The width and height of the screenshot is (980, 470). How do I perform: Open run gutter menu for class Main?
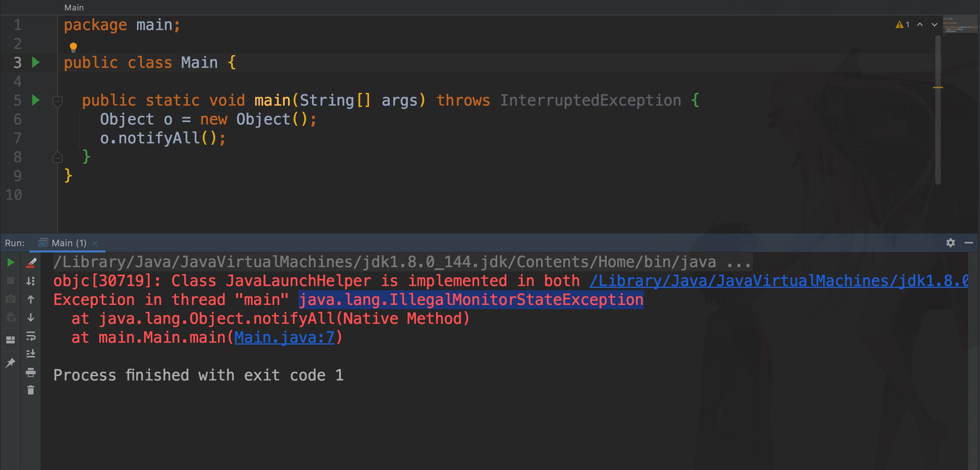pyautogui.click(x=36, y=62)
